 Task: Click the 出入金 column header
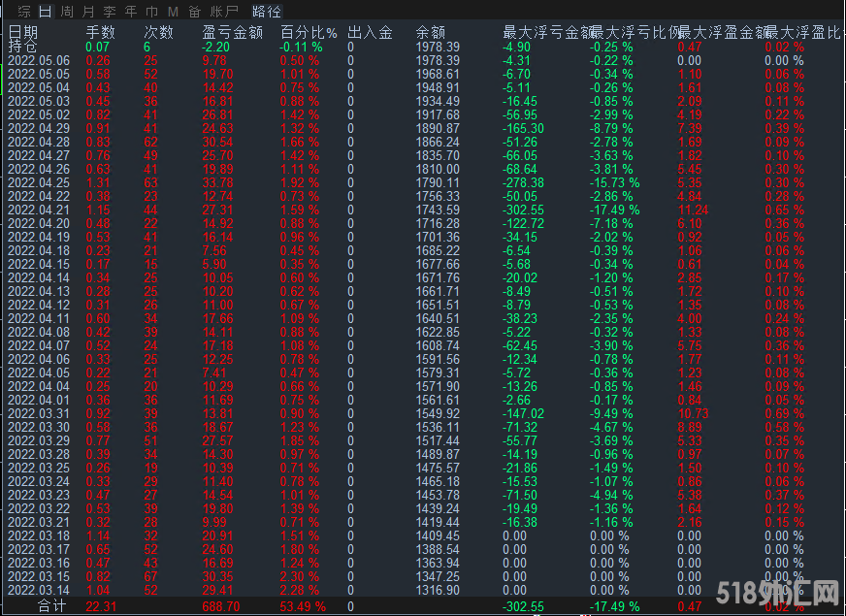click(370, 33)
